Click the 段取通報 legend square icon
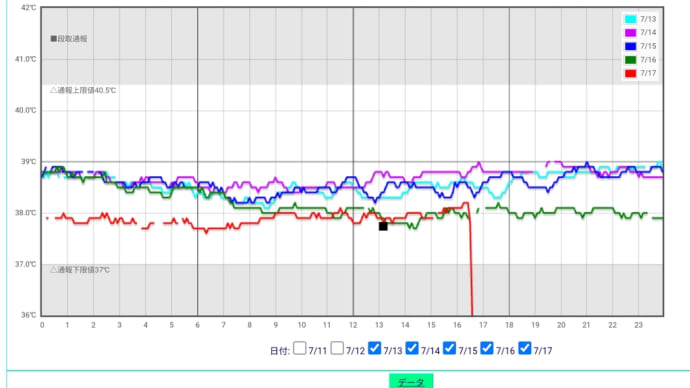Screen dimensions: 690x388 [x=54, y=39]
